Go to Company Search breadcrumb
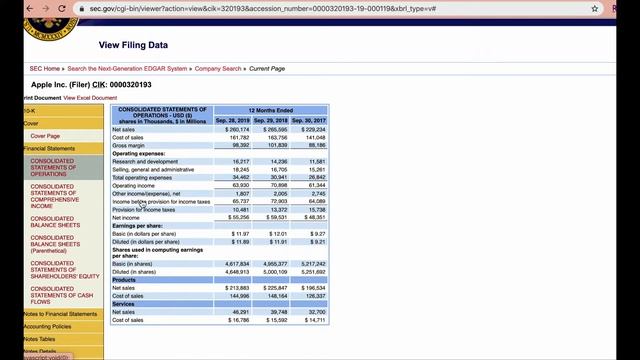This screenshot has width=640, height=360. pos(218,69)
